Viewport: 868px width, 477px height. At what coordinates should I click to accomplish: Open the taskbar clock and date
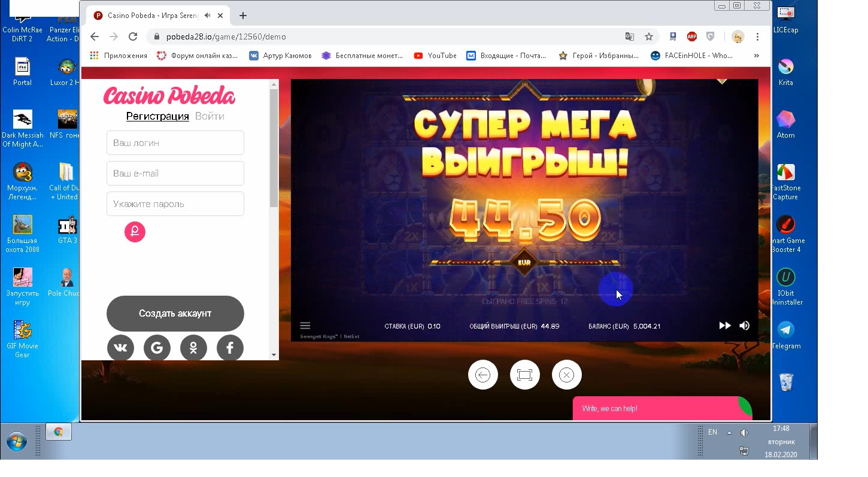(x=781, y=442)
